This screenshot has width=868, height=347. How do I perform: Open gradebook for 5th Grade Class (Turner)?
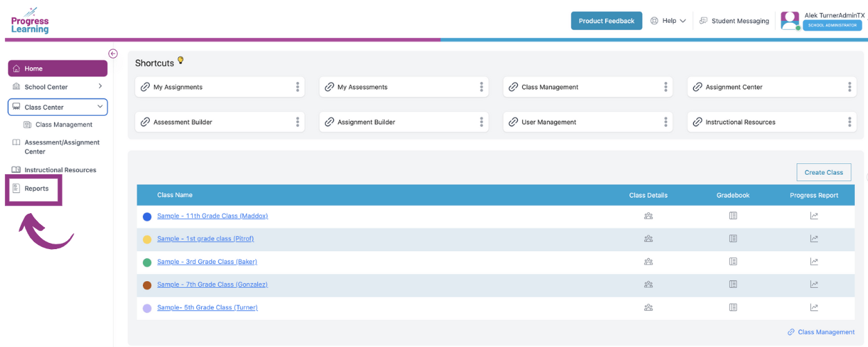tap(733, 307)
